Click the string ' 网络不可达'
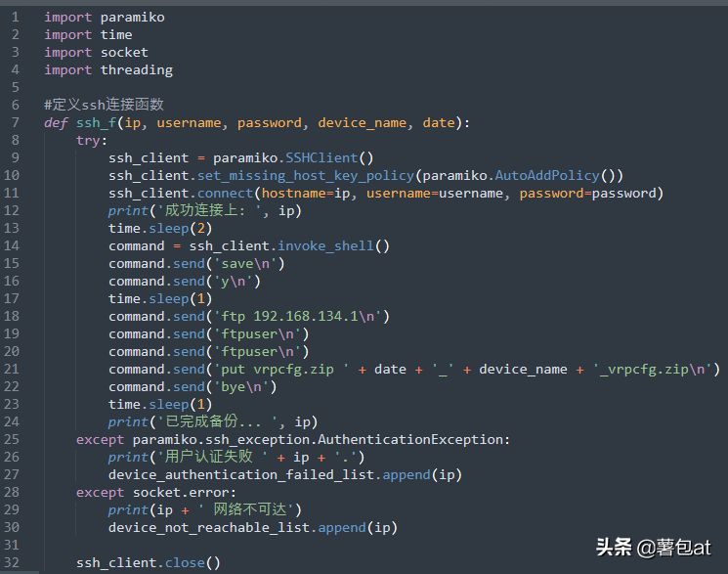Screen dimensions: 728x574 pyautogui.click(x=245, y=509)
